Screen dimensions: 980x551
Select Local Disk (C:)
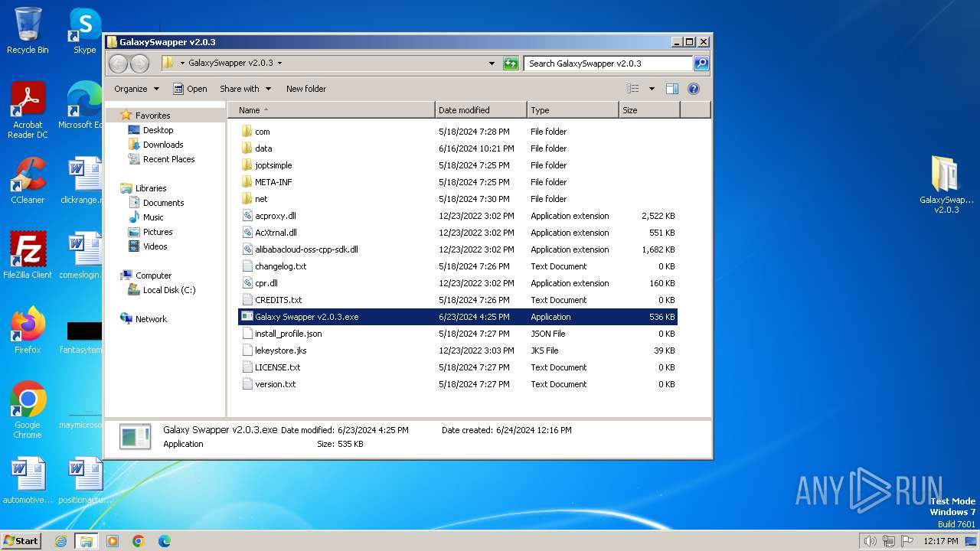click(168, 290)
